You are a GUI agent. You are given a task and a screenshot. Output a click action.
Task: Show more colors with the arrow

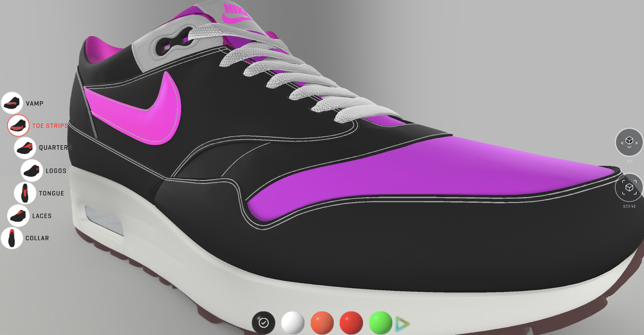click(402, 324)
